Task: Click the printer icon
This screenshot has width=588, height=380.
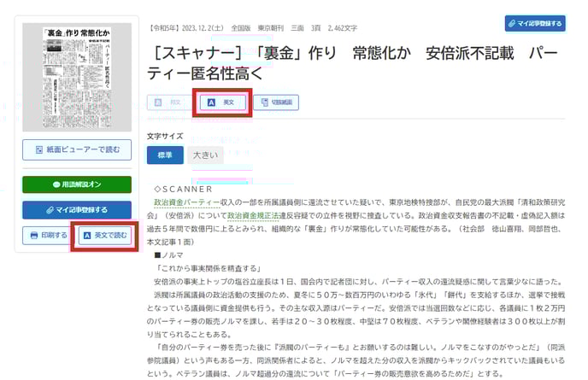Action: [33, 235]
